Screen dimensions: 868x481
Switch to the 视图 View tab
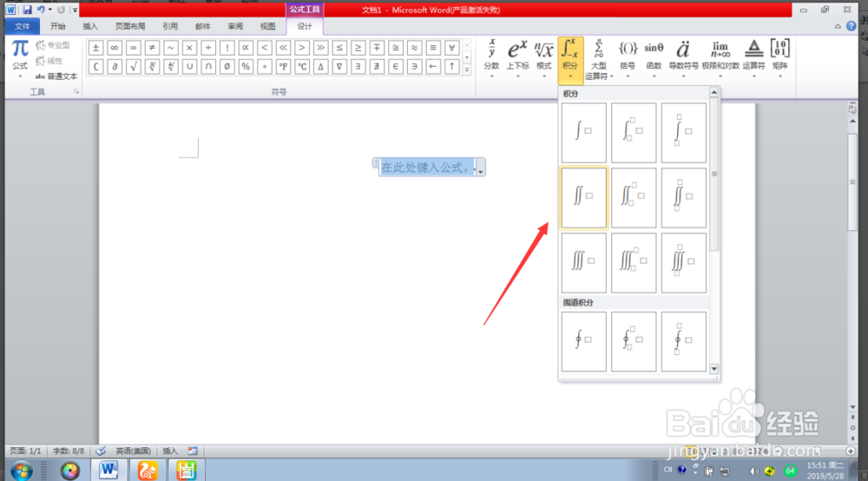click(267, 26)
